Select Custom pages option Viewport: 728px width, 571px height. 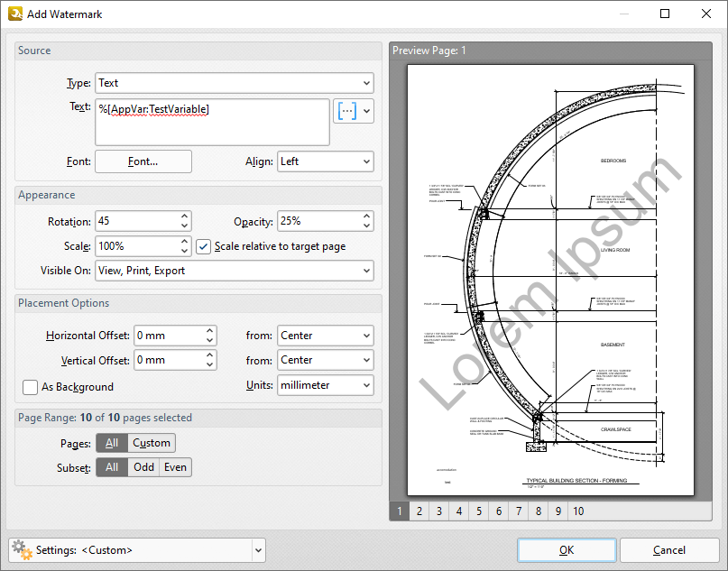[152, 443]
